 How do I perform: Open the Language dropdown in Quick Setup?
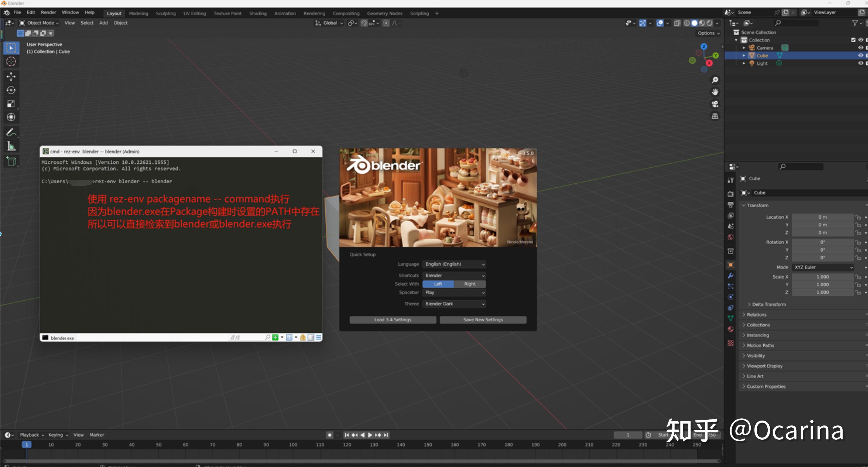pos(454,264)
